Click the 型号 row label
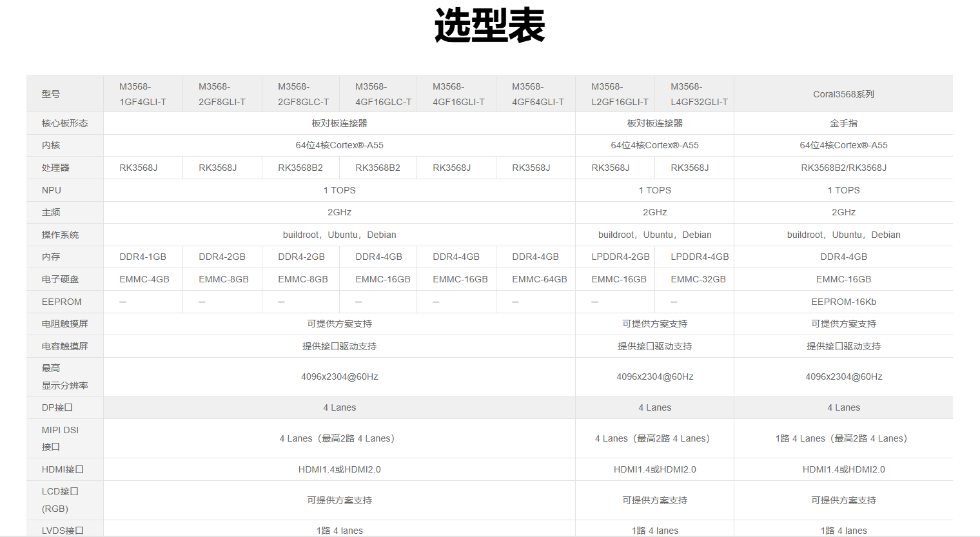The image size is (980, 537). pos(51,94)
